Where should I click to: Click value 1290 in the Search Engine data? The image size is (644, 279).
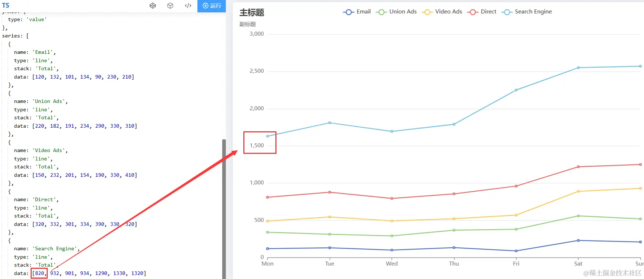tap(101, 273)
